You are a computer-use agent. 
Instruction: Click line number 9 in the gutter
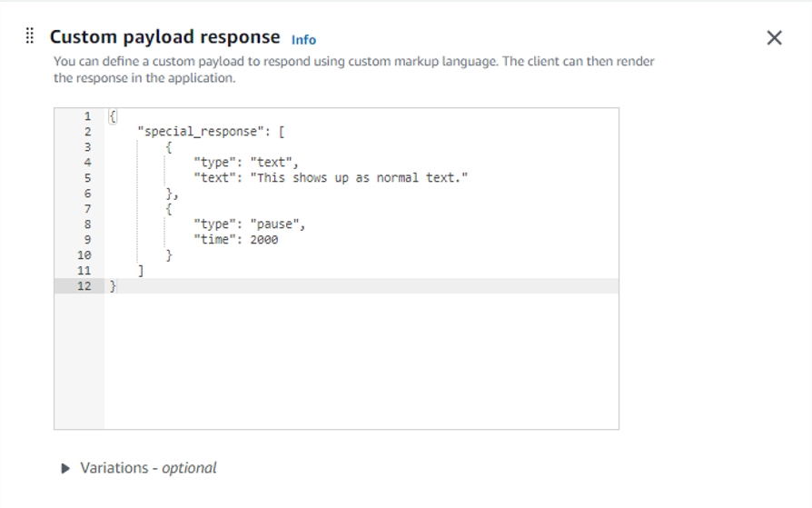click(x=88, y=240)
